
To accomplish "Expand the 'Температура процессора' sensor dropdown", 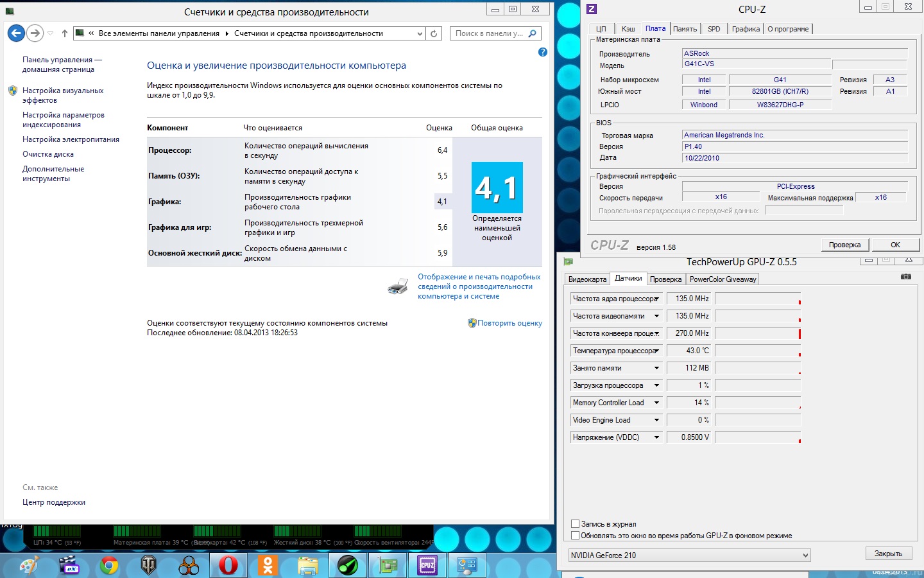I will point(656,351).
